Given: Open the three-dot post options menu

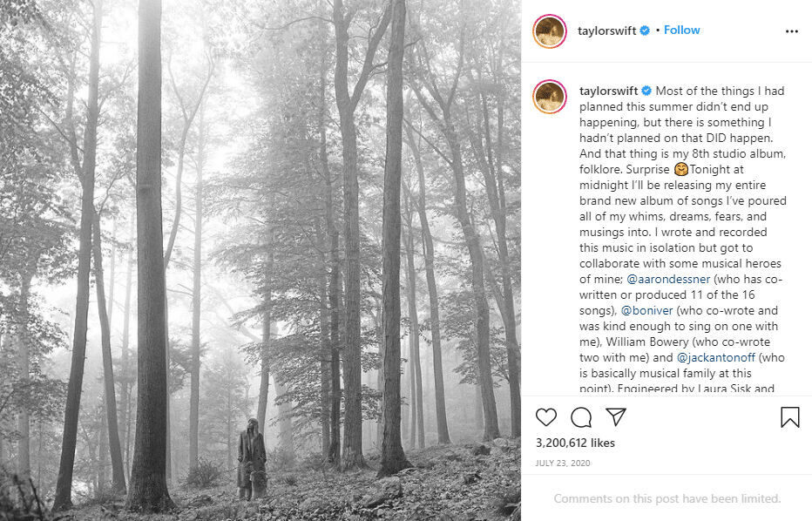Looking at the screenshot, I should click(x=790, y=29).
